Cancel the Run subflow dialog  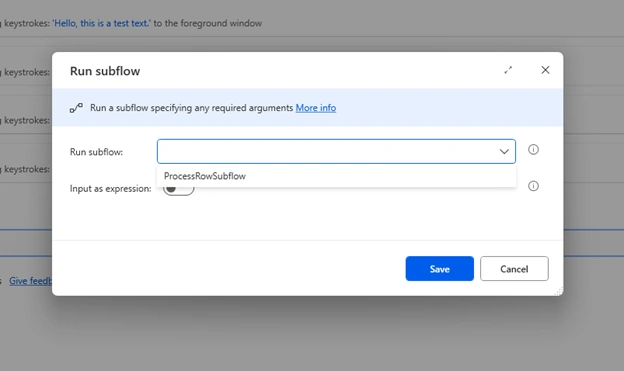(x=514, y=269)
